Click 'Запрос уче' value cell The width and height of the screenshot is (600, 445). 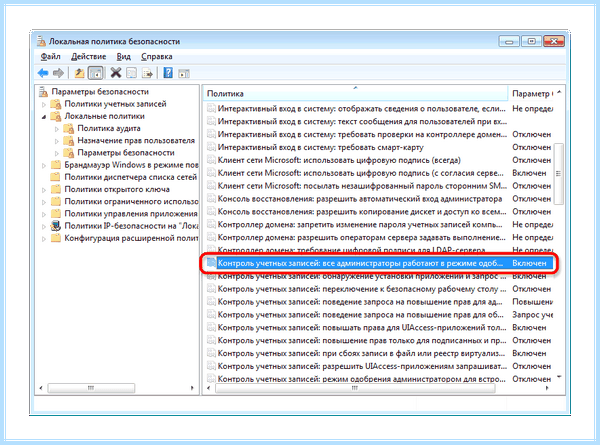click(533, 315)
